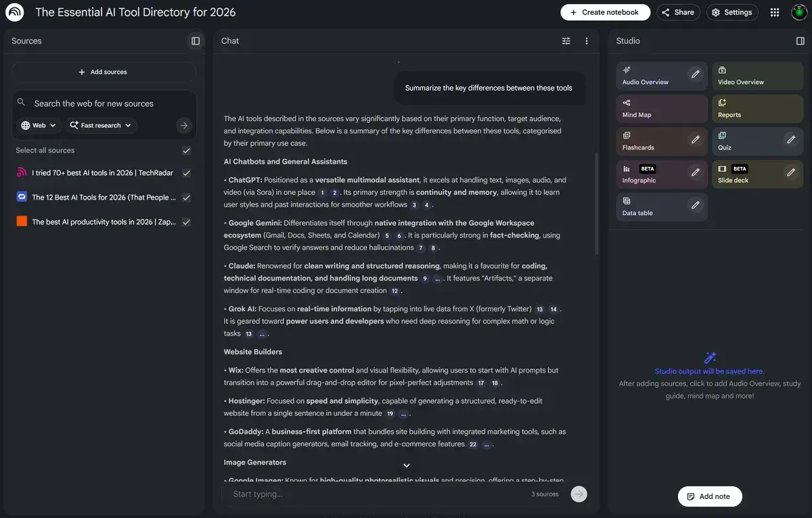The image size is (812, 518).
Task: Uncheck the TechRadar source
Action: pyautogui.click(x=185, y=172)
